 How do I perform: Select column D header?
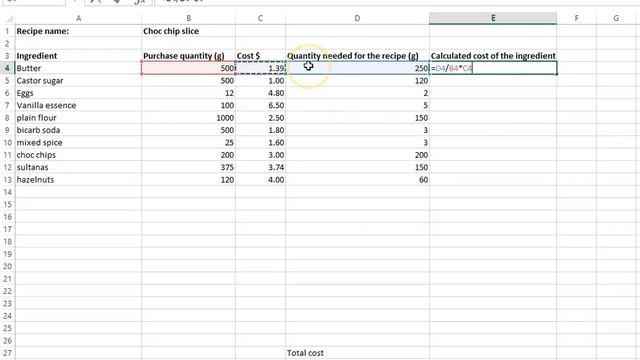[357, 18]
